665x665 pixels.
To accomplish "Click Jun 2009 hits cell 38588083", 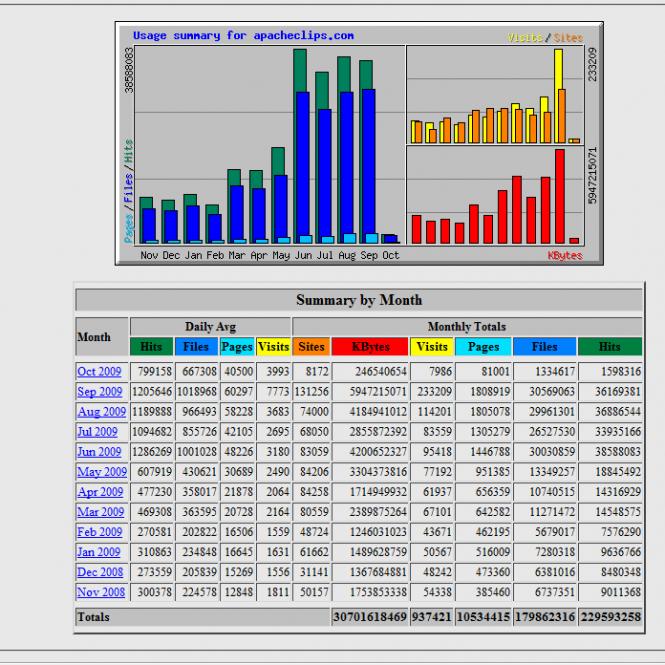I will [610, 452].
